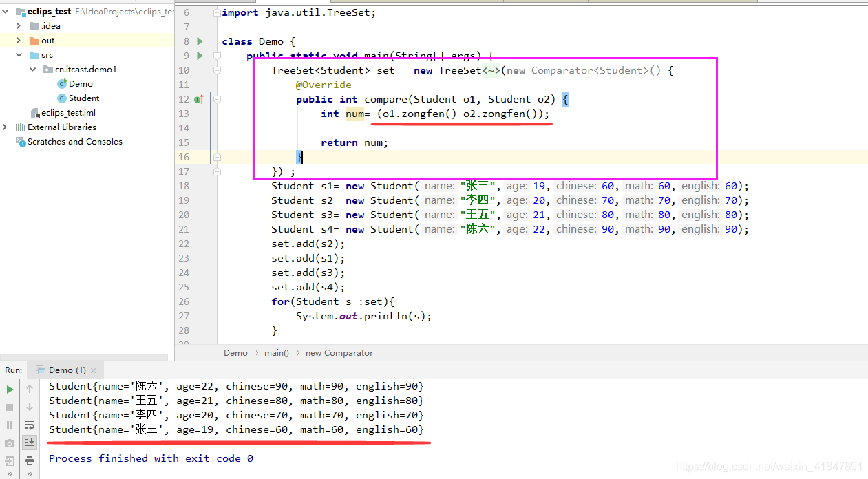
Task: Collapse the cn.itcast.demo1 package
Action: click(x=32, y=69)
